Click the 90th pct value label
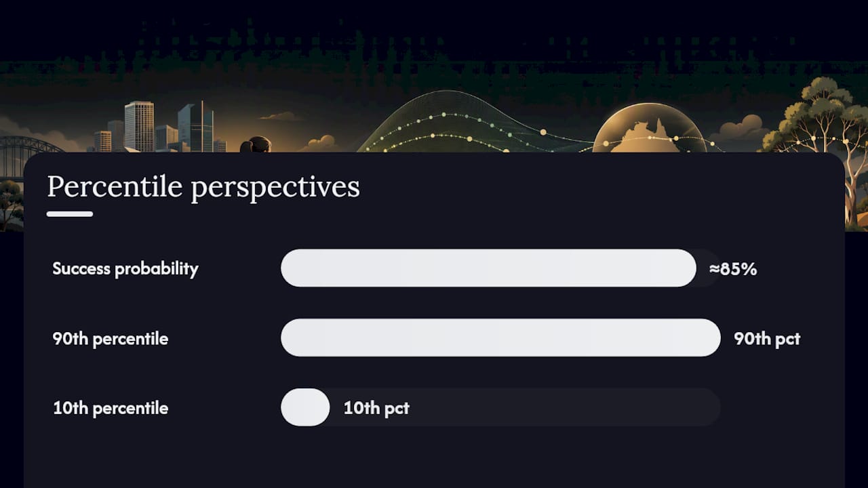The image size is (868, 488). click(x=767, y=339)
